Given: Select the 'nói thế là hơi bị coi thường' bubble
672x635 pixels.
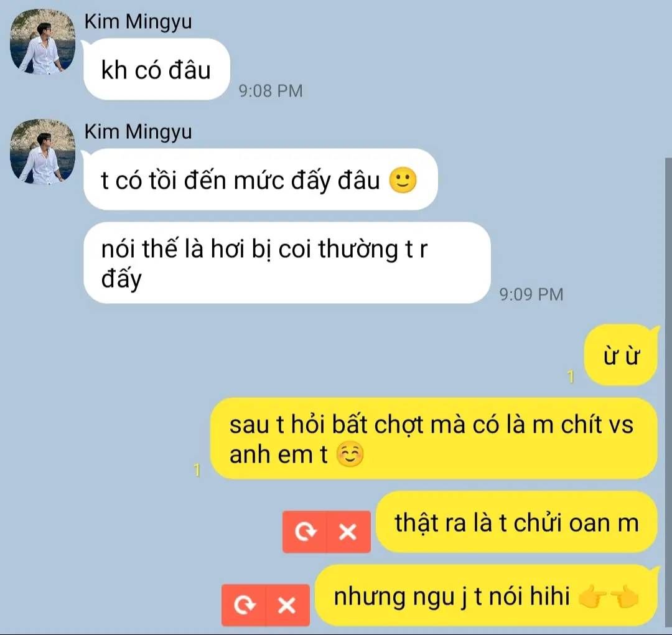Looking at the screenshot, I should (x=287, y=262).
